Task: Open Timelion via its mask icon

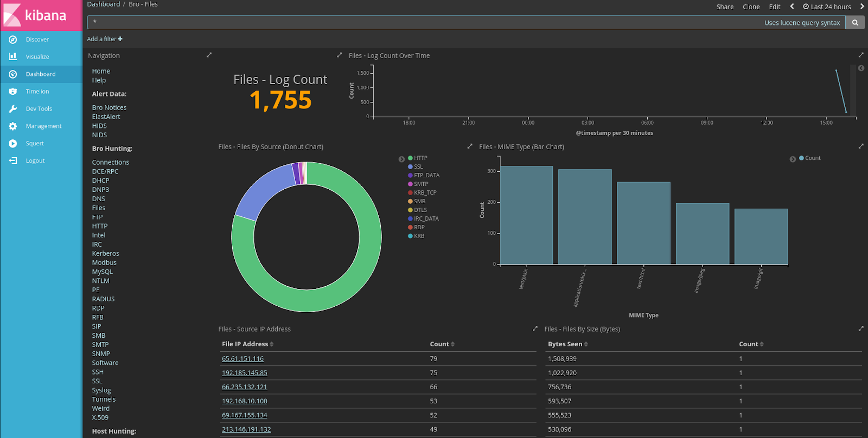Action: click(12, 92)
